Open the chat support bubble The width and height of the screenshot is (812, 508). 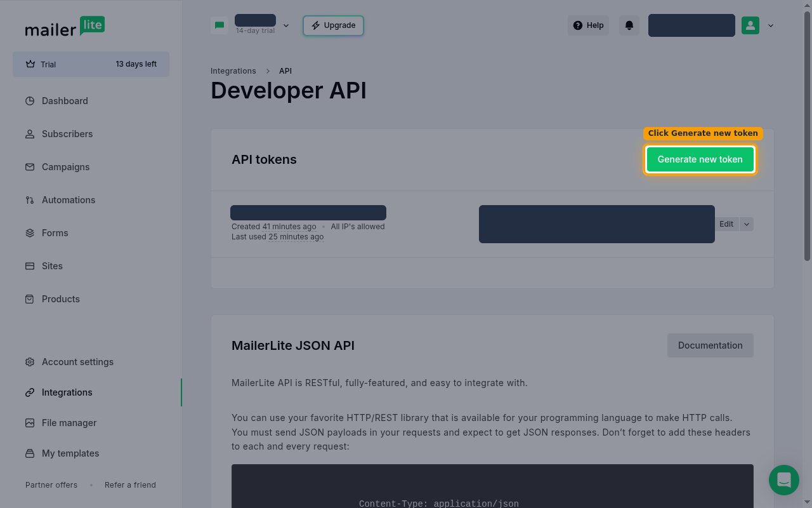click(784, 480)
